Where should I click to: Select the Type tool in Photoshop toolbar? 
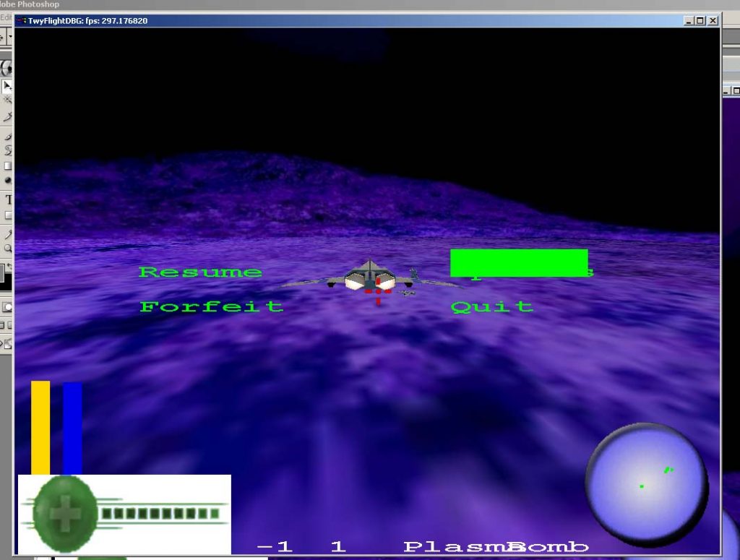pyautogui.click(x=8, y=199)
